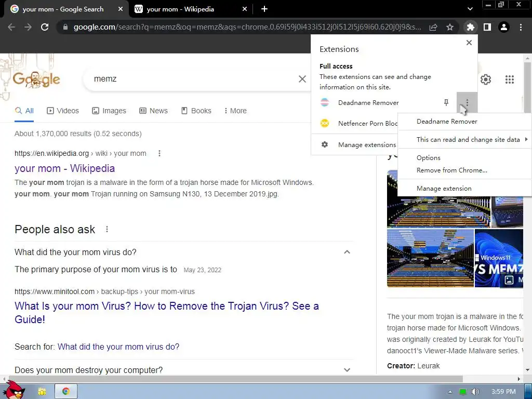This screenshot has height=399, width=532.
Task: Open the minitool Trojan Virus guide link
Action: click(167, 312)
